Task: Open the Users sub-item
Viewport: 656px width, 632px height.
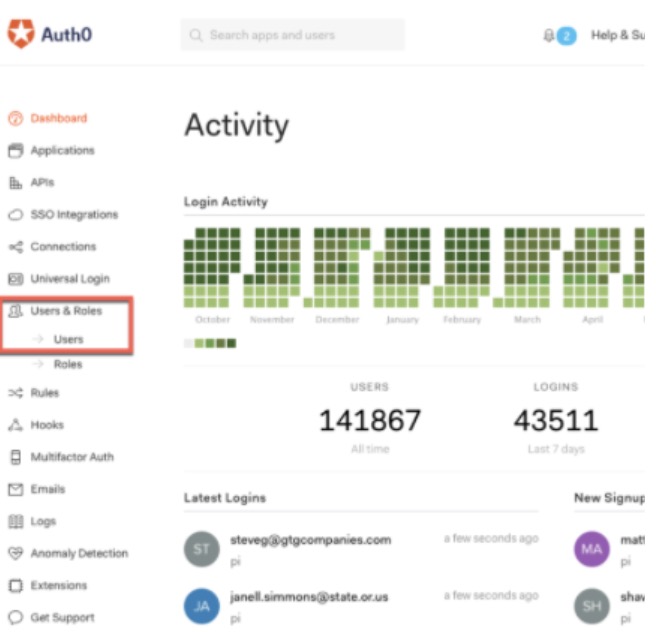Action: pyautogui.click(x=69, y=339)
